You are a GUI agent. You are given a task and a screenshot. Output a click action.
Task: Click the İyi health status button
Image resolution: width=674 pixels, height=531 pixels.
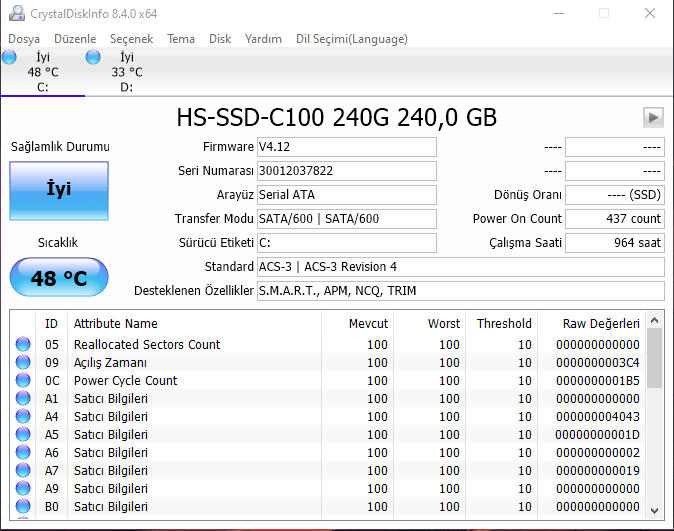[59, 190]
